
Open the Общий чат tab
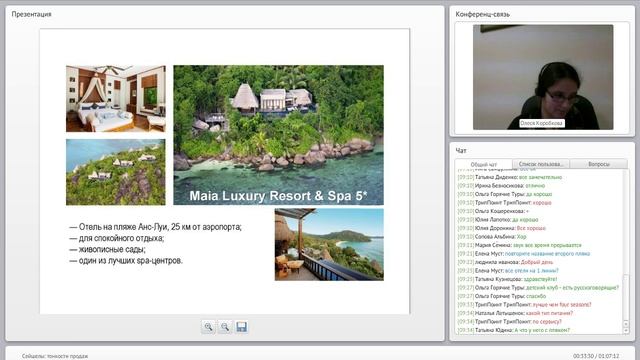[x=484, y=164]
